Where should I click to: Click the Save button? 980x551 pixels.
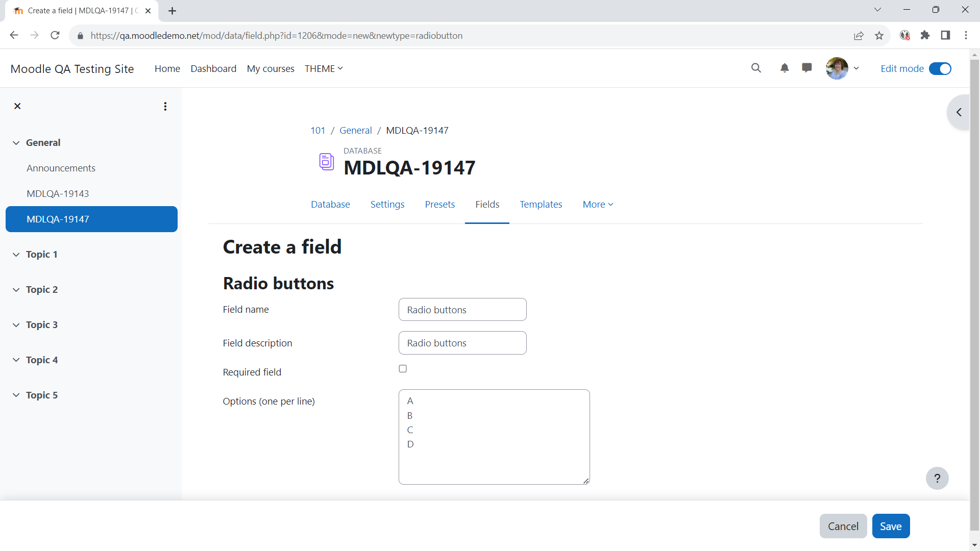(x=891, y=526)
